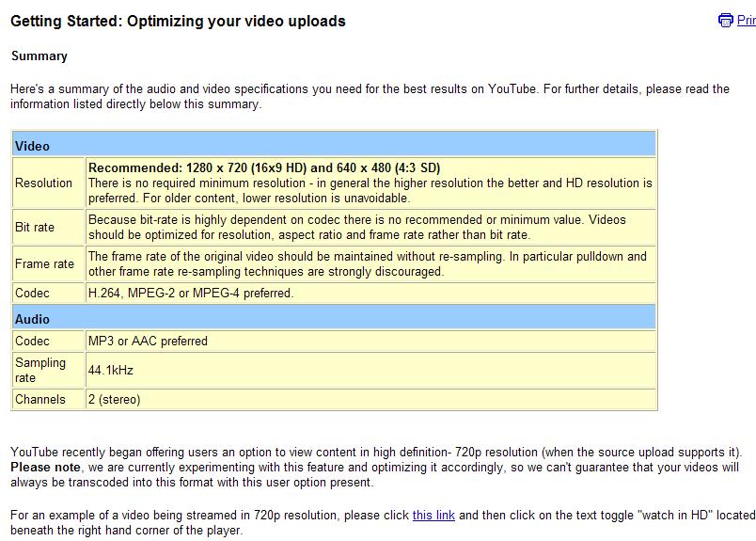Select the page title 'Getting Started: Optimizing your video uploads'
This screenshot has height=541, width=756.
point(178,22)
